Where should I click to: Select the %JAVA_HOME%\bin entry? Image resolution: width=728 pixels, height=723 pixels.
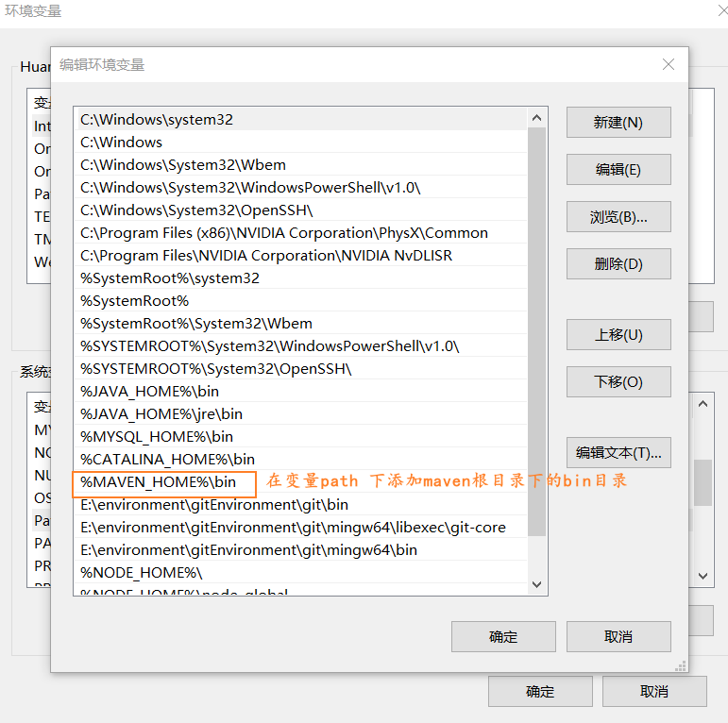(x=301, y=391)
